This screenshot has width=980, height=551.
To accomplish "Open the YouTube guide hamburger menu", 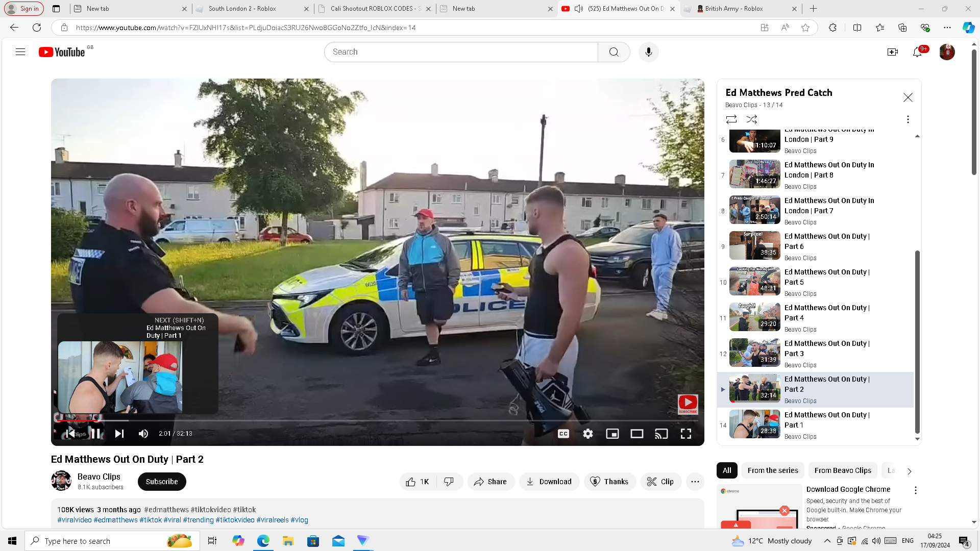I will pos(20,52).
